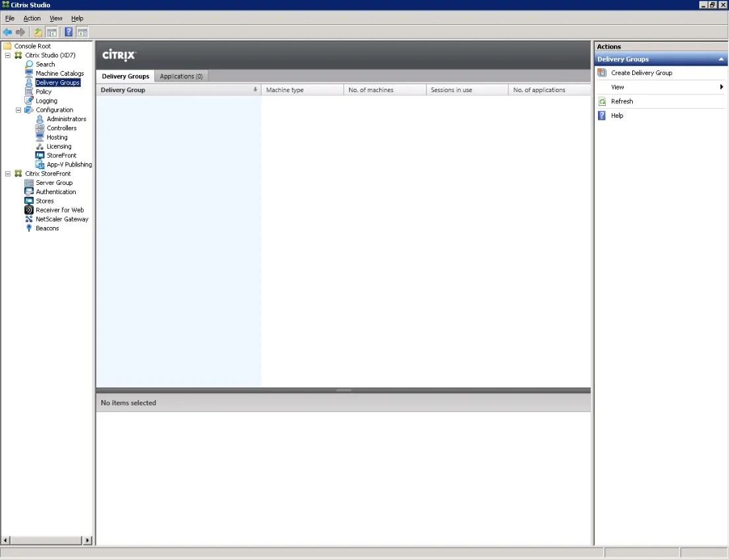Select the Policy label in tree
The height and width of the screenshot is (560, 729).
[43, 91]
